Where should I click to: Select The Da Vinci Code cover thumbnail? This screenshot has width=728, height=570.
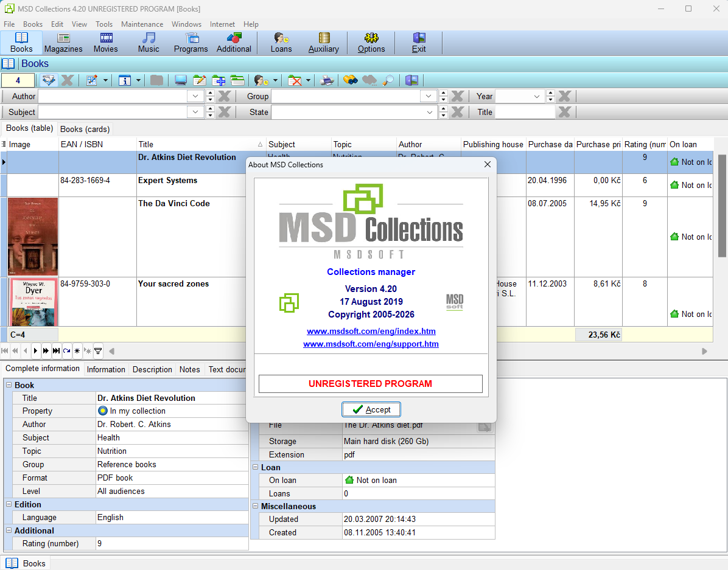(33, 237)
